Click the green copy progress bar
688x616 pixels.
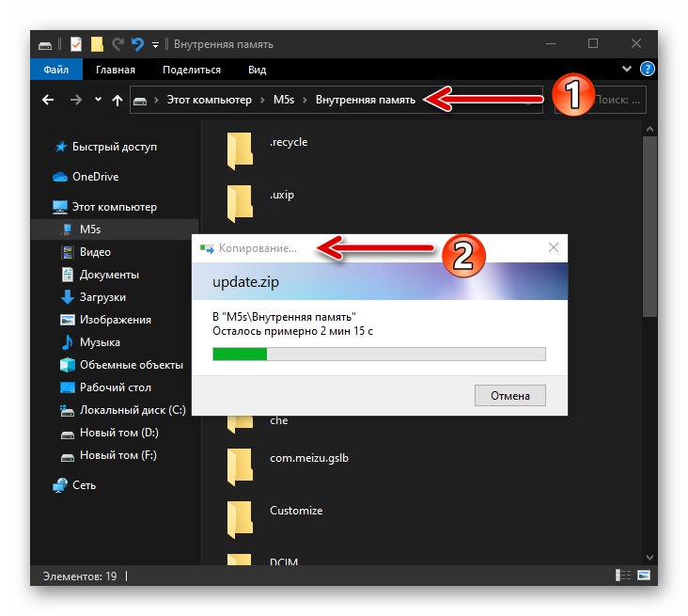379,354
